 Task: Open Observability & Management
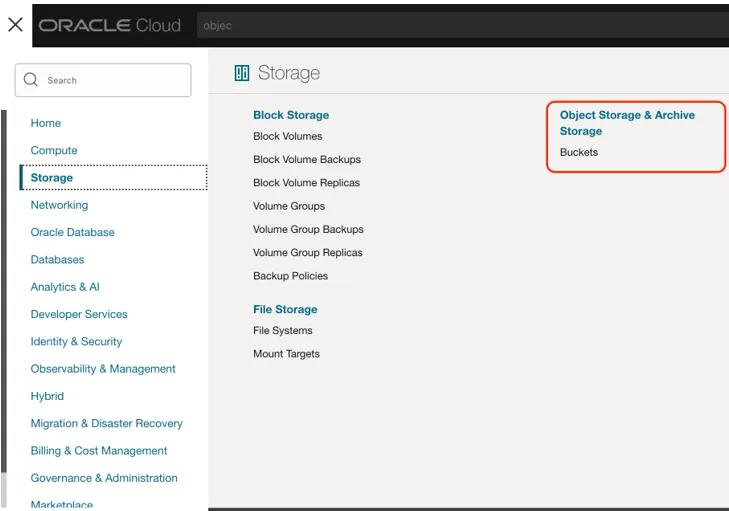point(103,369)
